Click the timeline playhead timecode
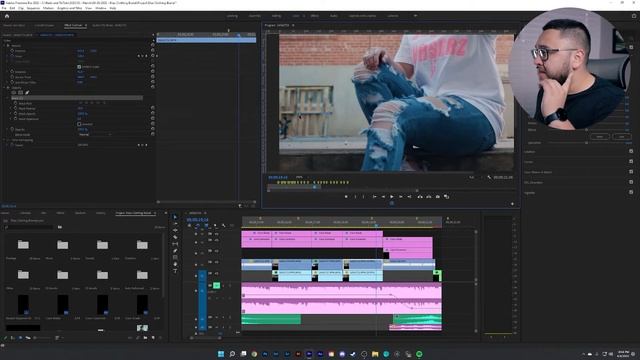This screenshot has height=360, width=640. 198,220
